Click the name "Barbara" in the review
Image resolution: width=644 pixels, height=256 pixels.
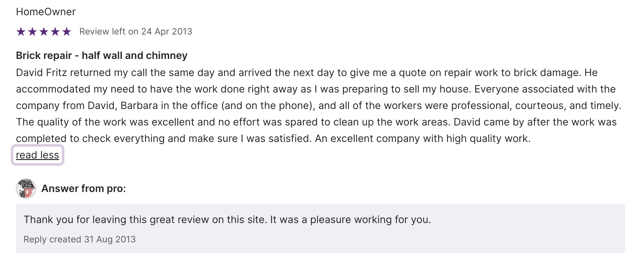tap(139, 106)
